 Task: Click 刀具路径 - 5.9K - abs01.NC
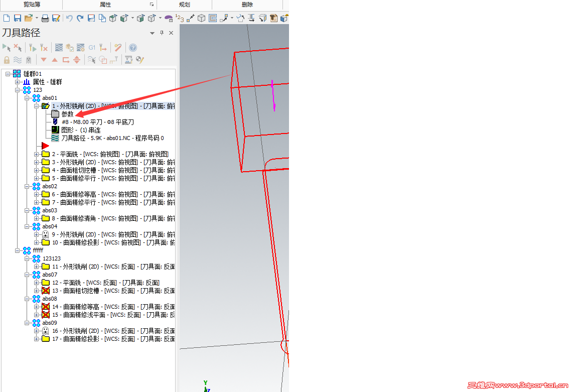point(112,139)
